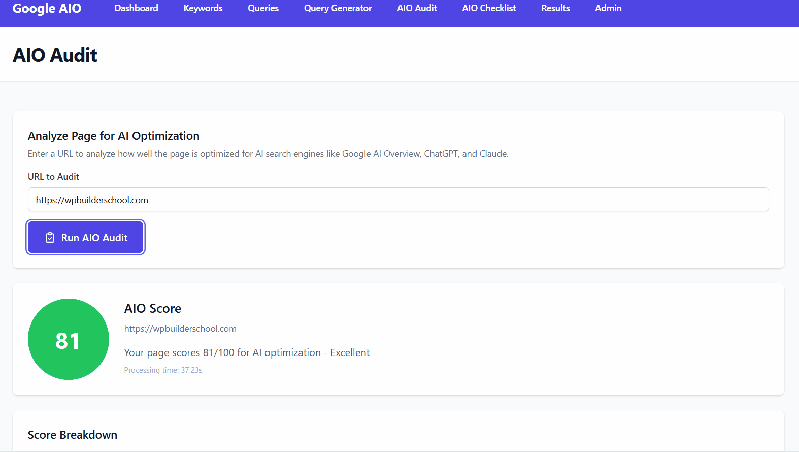Click the clipboard icon on Run AIO Audit
This screenshot has width=799, height=452.
coord(50,237)
